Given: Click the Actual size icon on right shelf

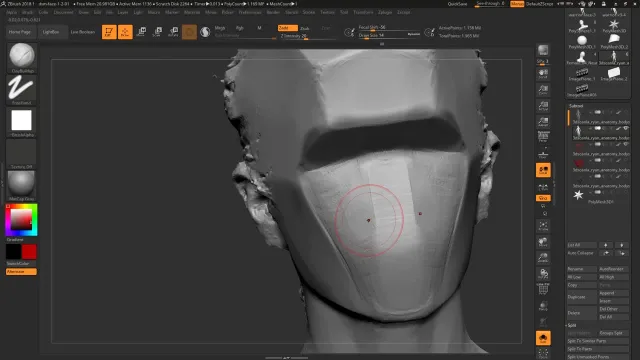Looking at the screenshot, I should coord(543,106).
